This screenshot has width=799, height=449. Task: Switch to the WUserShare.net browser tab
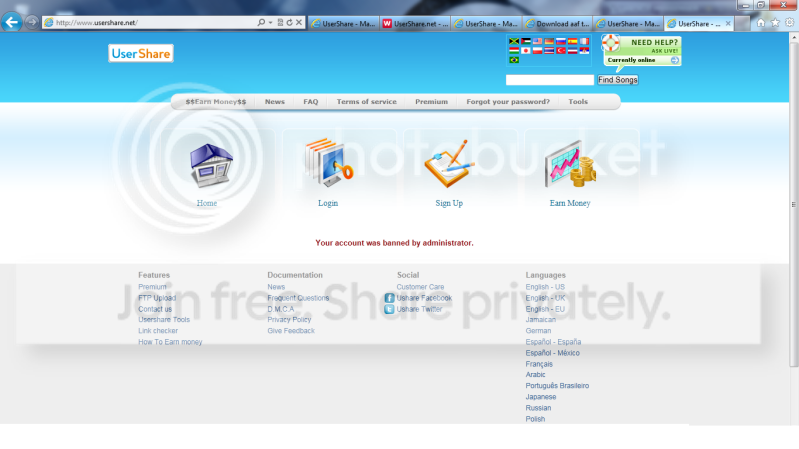415,23
